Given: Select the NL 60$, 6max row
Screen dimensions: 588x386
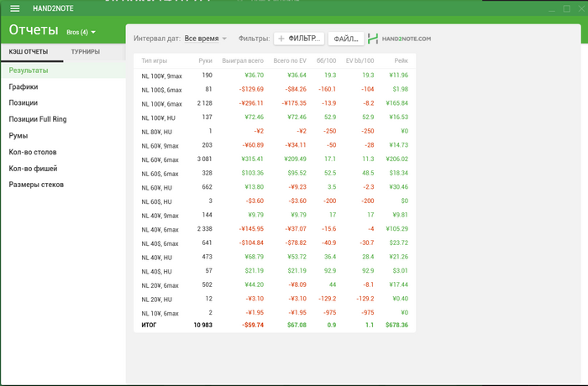Looking at the screenshot, I should (275, 174).
